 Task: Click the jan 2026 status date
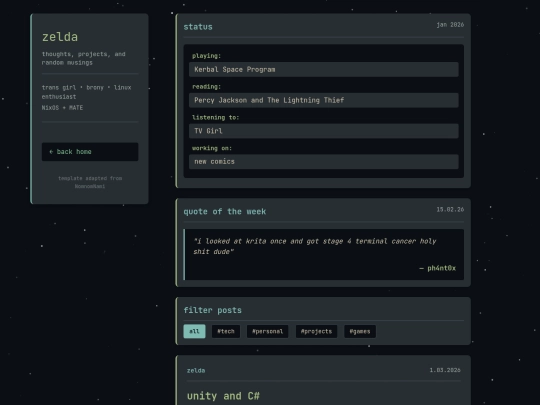(x=450, y=25)
